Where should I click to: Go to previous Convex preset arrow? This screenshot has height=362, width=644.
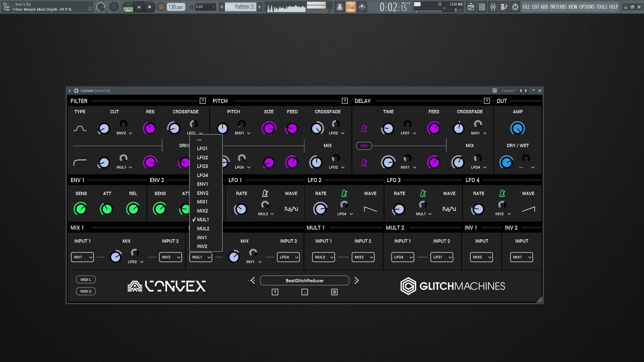(253, 281)
